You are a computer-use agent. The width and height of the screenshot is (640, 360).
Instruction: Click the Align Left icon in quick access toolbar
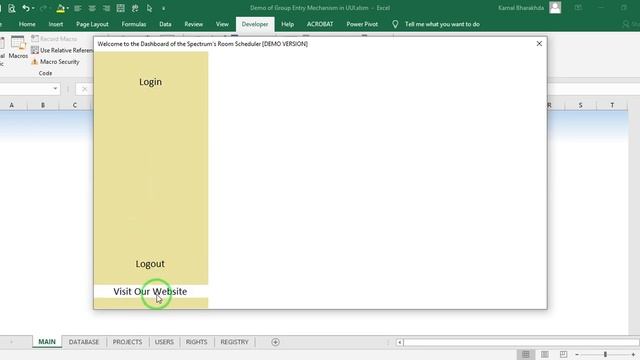pos(78,8)
